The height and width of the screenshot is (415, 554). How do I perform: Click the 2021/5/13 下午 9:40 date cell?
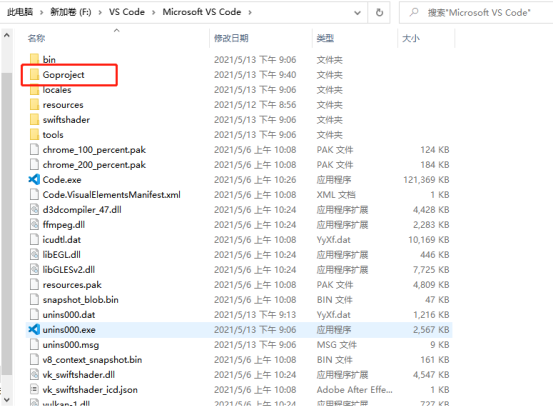point(255,75)
